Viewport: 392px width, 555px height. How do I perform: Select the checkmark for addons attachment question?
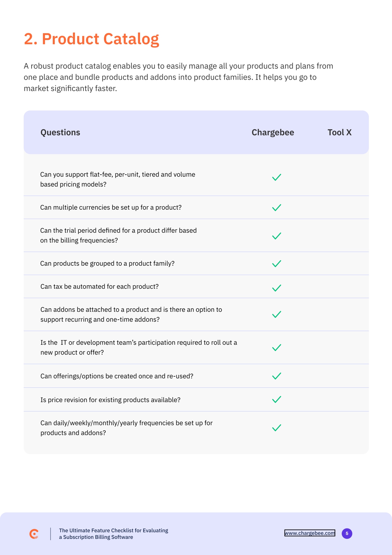[x=277, y=314]
